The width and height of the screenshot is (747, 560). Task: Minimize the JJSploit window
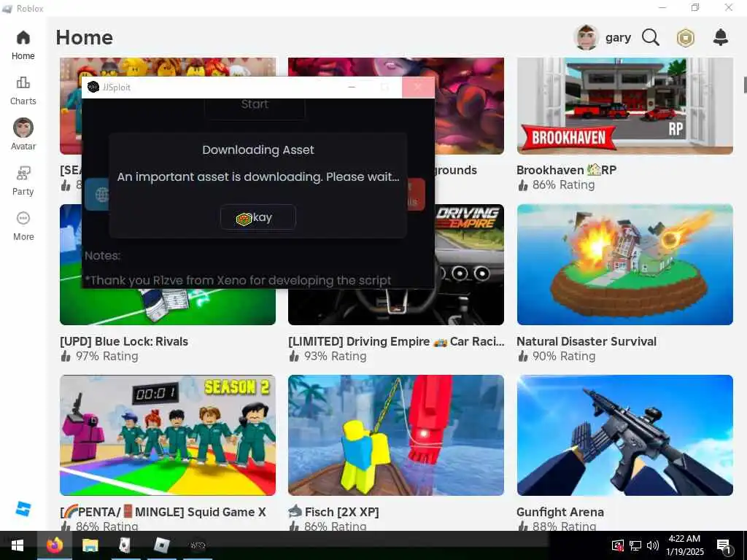click(x=352, y=87)
